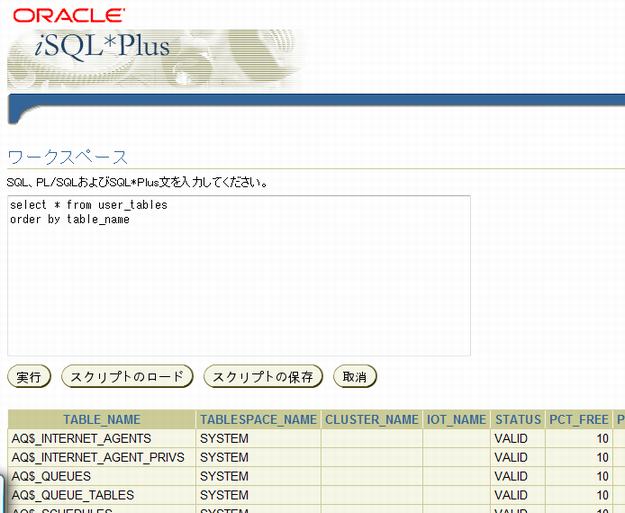Click PCT_FREE value 10 in AQ$_INTERNET_AGENTS row
This screenshot has height=513, width=625.
[x=602, y=438]
